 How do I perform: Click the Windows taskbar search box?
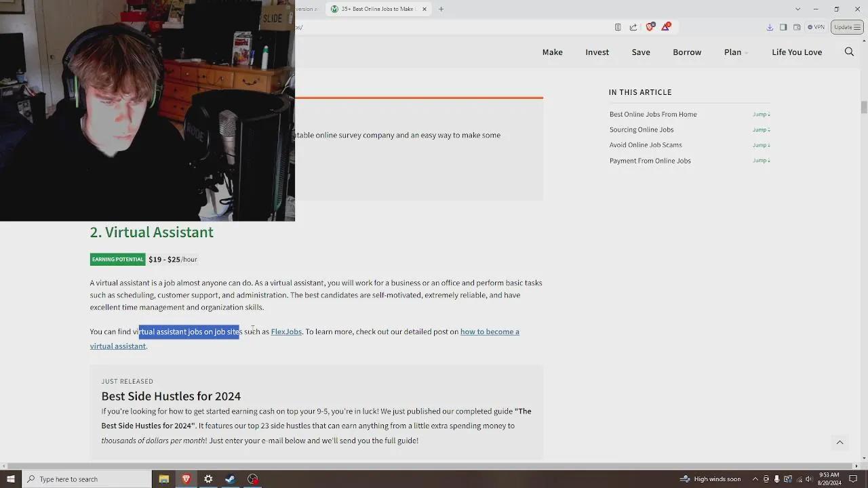click(x=87, y=479)
